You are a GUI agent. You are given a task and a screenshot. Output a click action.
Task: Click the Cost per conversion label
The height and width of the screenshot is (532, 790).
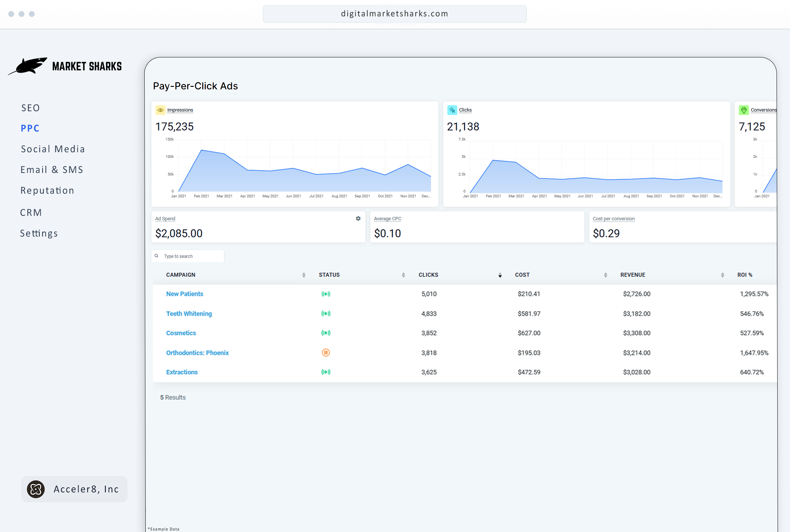(x=613, y=218)
